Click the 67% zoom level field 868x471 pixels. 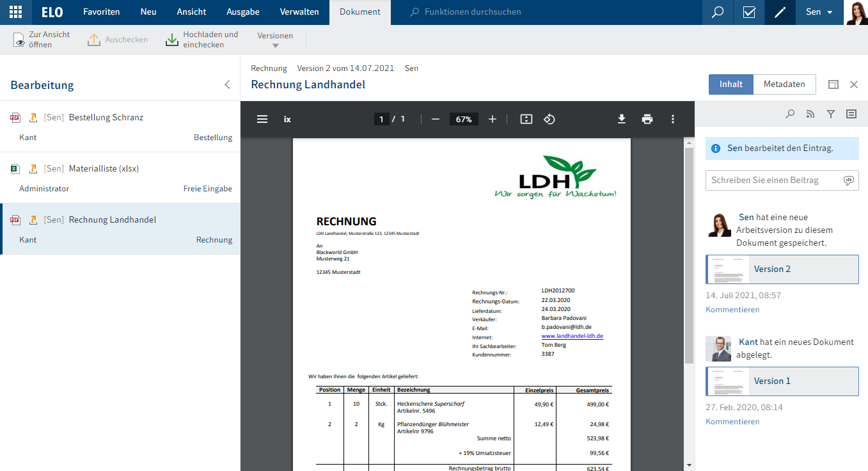(464, 119)
